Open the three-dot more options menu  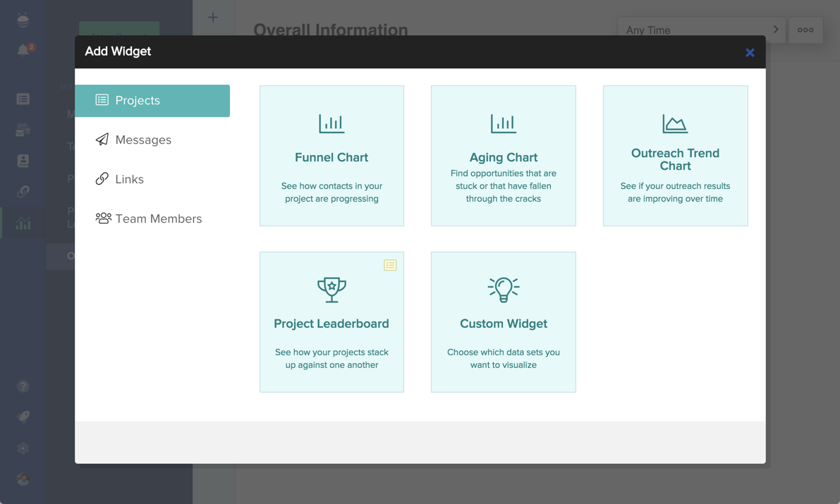[805, 30]
